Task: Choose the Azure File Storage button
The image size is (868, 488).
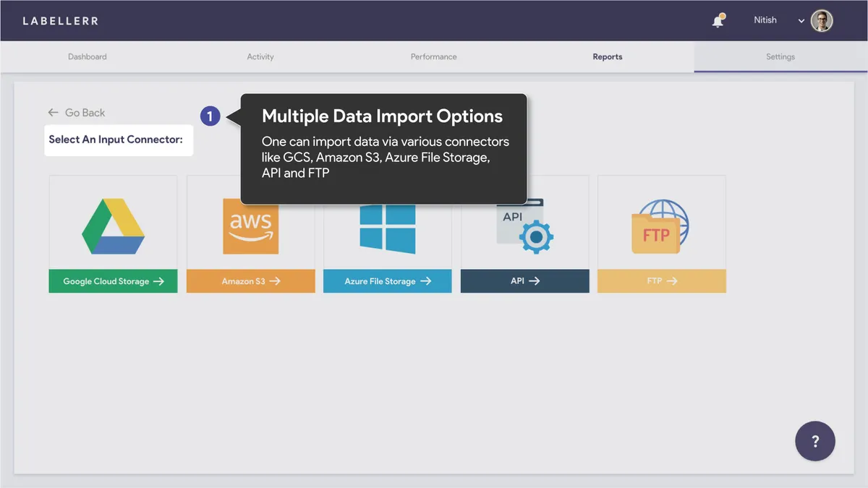Action: (388, 281)
